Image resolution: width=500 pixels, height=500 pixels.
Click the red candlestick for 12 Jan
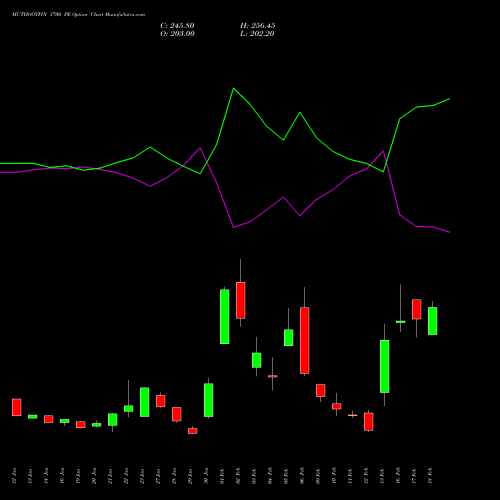point(17,407)
